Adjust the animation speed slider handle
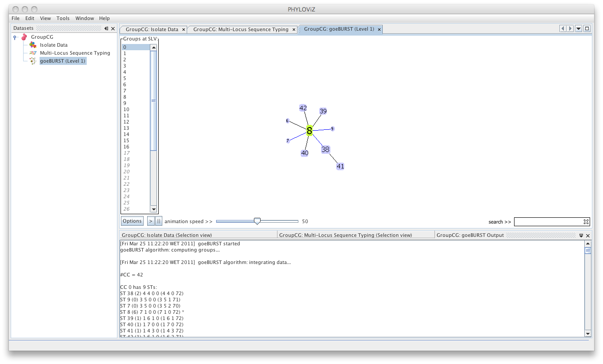This screenshot has height=364, width=603. (x=257, y=221)
